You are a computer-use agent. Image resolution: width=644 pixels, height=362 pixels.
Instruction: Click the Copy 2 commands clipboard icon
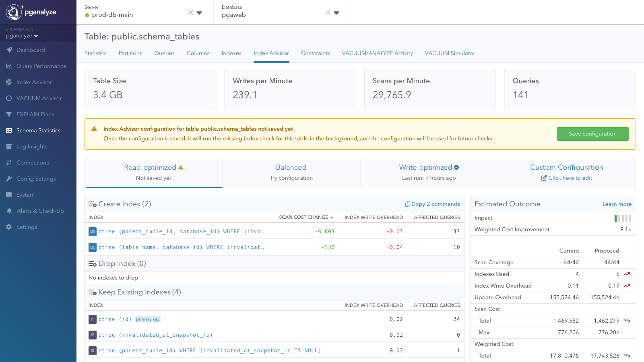click(x=407, y=204)
